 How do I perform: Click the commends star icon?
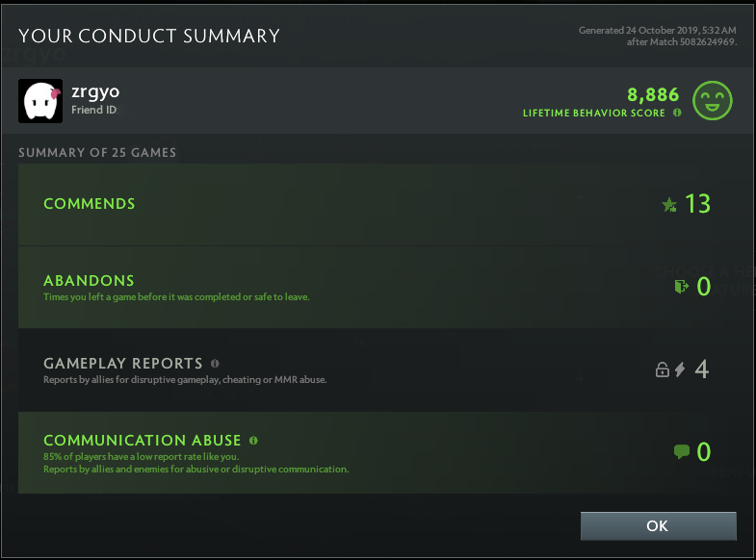click(669, 204)
